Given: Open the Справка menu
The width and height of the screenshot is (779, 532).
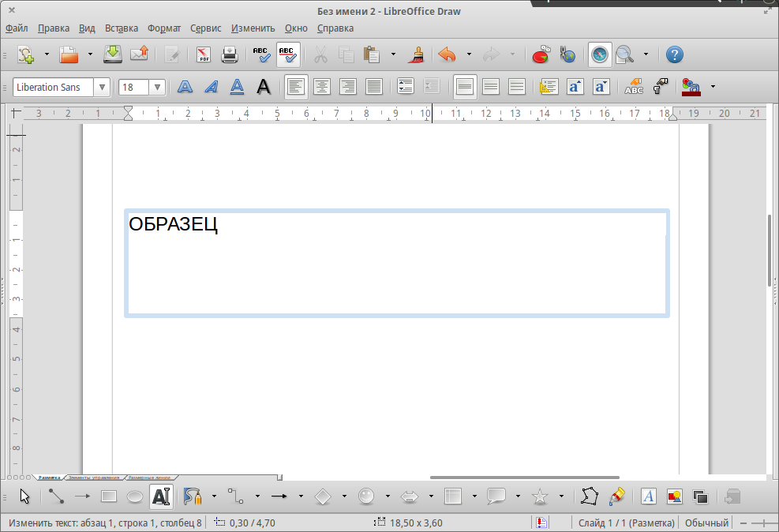Looking at the screenshot, I should tap(335, 28).
